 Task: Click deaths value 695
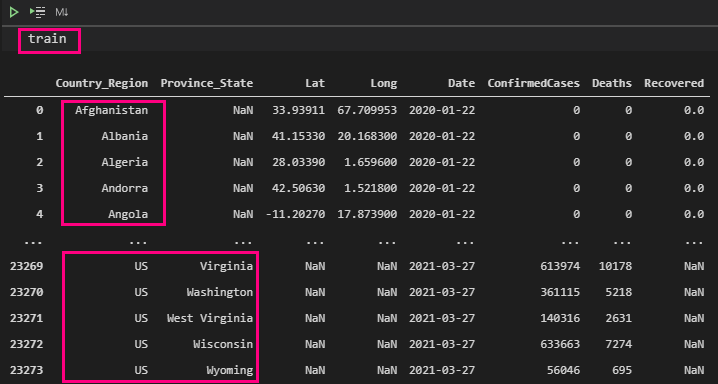pos(622,370)
